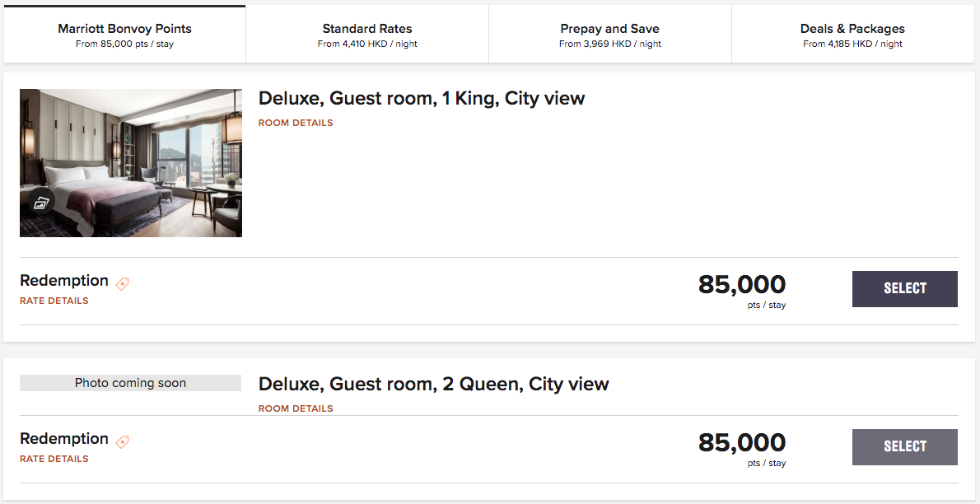Open Room Details for 1 King room

pos(296,123)
